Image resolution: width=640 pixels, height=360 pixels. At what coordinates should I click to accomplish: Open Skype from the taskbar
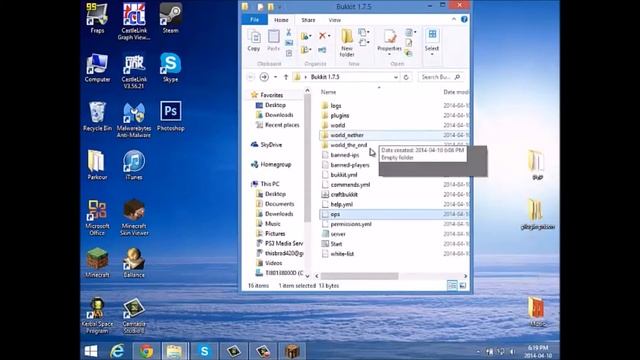pyautogui.click(x=204, y=351)
